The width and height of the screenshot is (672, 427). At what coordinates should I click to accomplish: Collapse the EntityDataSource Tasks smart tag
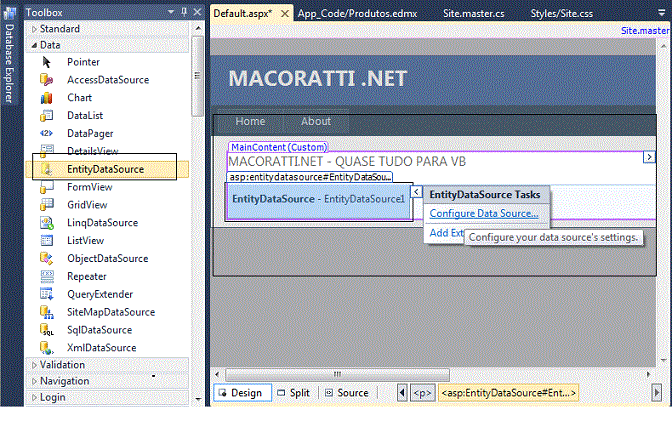pos(416,192)
